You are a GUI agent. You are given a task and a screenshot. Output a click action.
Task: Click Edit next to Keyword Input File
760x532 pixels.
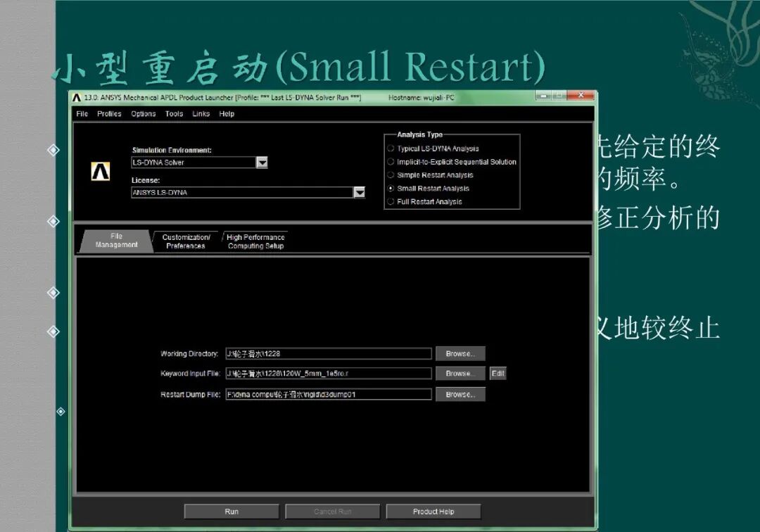click(x=498, y=374)
